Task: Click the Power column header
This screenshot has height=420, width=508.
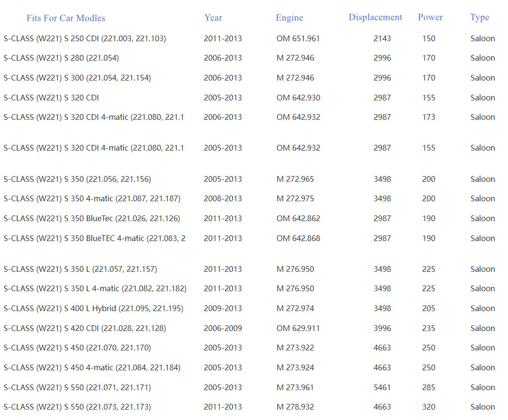Action: [x=430, y=17]
